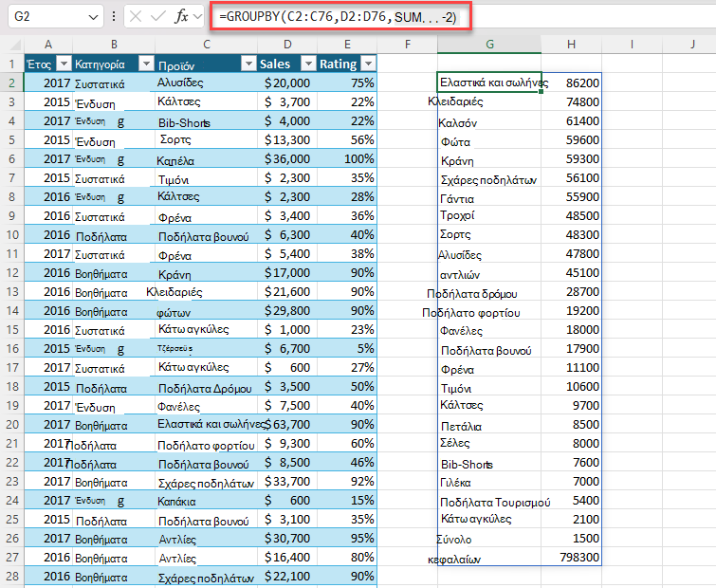Image resolution: width=716 pixels, height=588 pixels.
Task: Expand the dropdown next to fx icon
Action: click(x=197, y=16)
